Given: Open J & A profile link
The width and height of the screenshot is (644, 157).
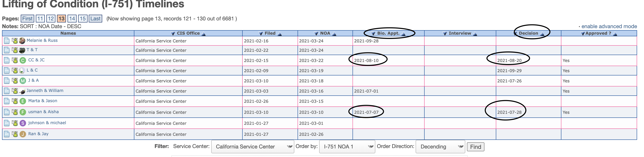Looking at the screenshot, I should (x=33, y=80).
